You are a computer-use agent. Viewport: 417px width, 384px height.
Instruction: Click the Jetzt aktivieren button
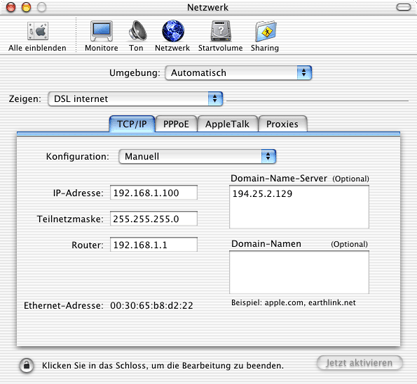coord(359,363)
